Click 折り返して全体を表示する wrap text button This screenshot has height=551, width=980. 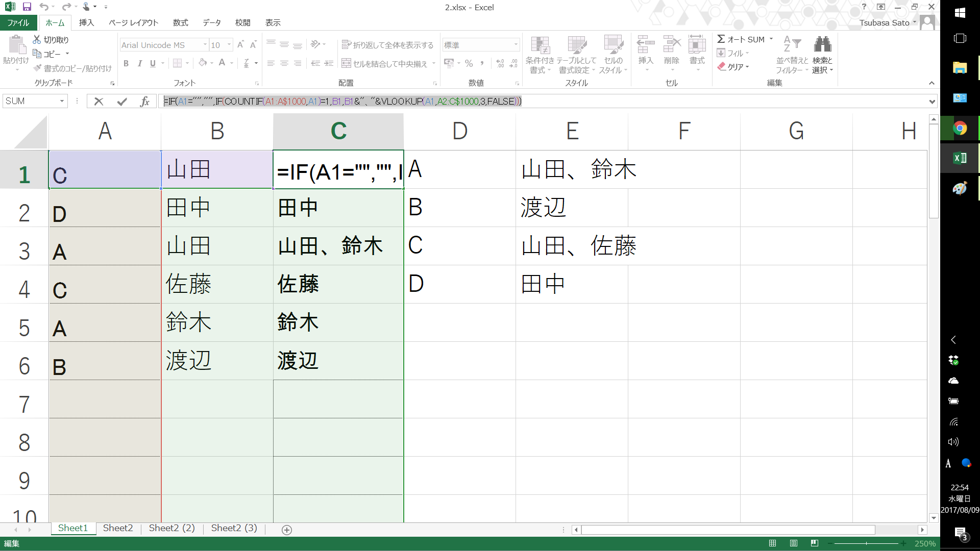387,45
